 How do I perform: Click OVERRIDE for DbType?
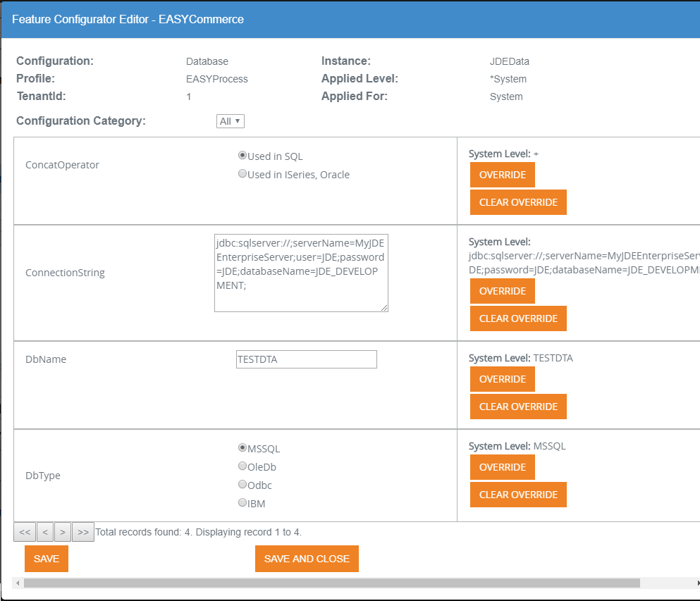pyautogui.click(x=502, y=467)
